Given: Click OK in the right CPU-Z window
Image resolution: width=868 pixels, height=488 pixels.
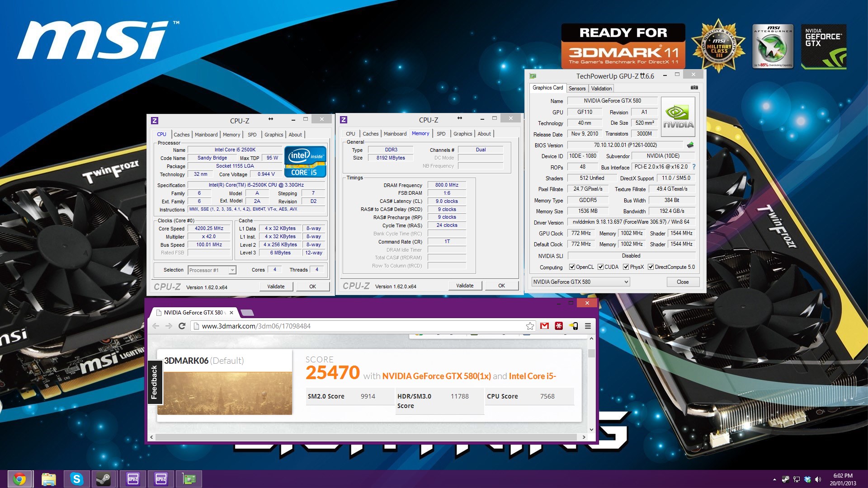Looking at the screenshot, I should pos(501,286).
